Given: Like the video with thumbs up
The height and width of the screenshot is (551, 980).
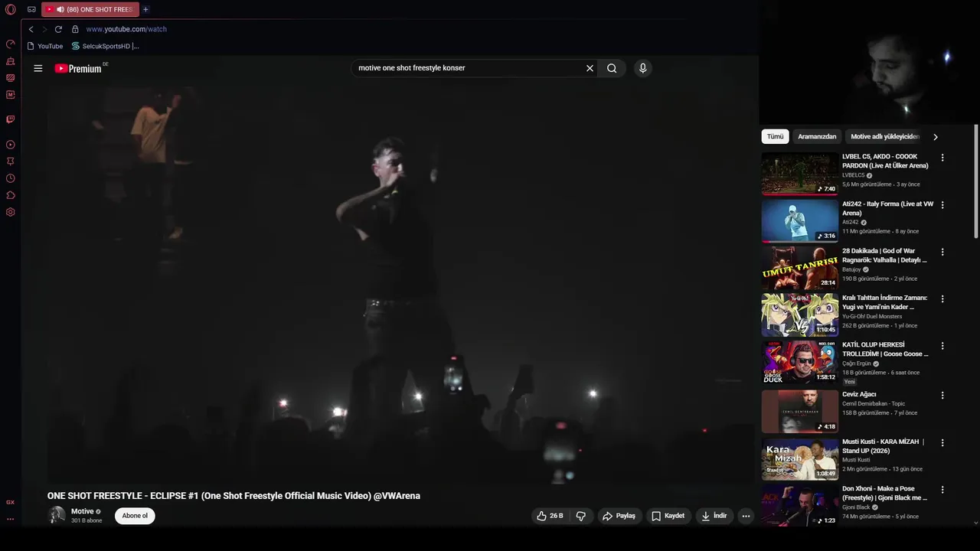Looking at the screenshot, I should tap(550, 516).
